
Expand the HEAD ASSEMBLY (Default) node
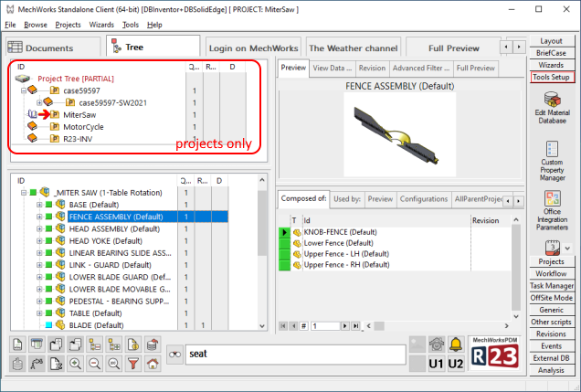pos(39,229)
